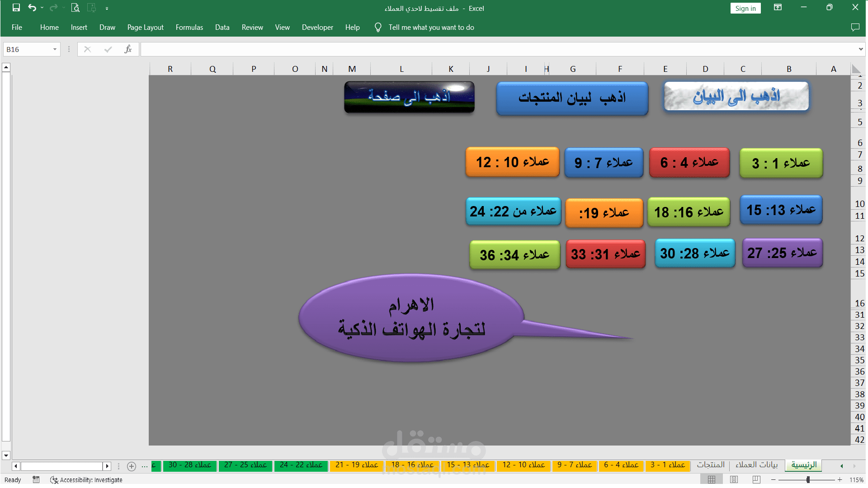868x488 pixels.
Task: Open the File menu
Action: tap(17, 28)
